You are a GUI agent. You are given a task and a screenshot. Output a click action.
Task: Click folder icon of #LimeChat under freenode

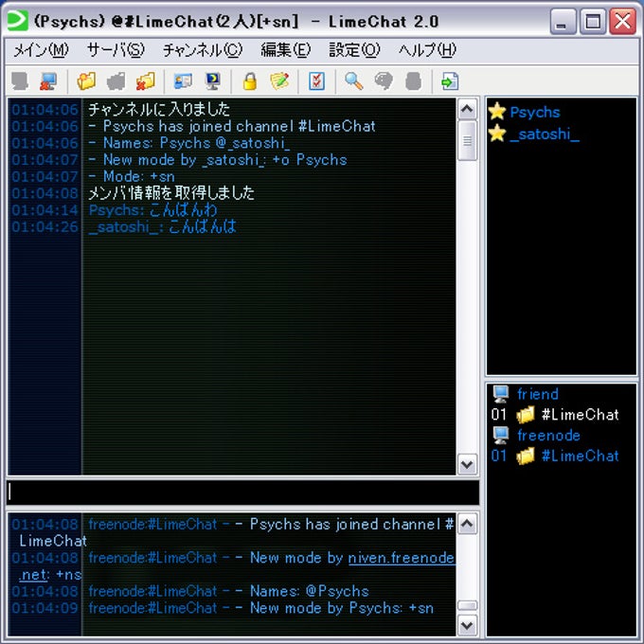(526, 456)
